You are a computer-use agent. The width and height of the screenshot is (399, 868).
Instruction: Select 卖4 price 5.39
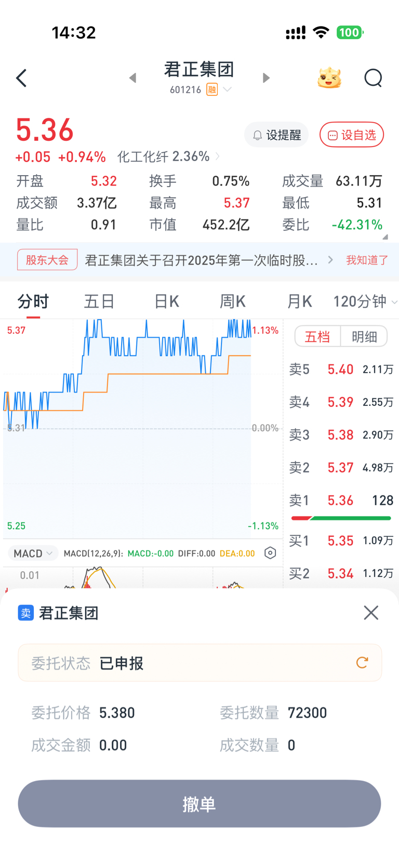[x=340, y=402]
